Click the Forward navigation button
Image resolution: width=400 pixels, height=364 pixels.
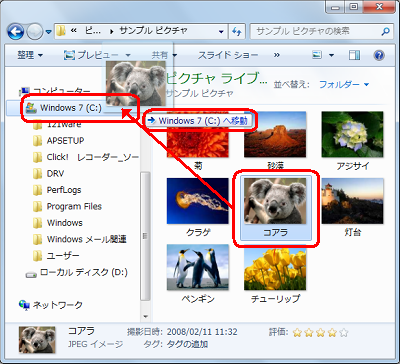pos(34,32)
